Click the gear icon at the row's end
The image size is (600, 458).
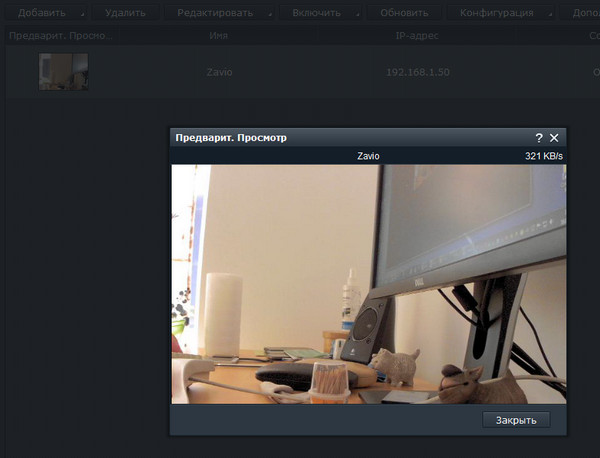[594, 72]
